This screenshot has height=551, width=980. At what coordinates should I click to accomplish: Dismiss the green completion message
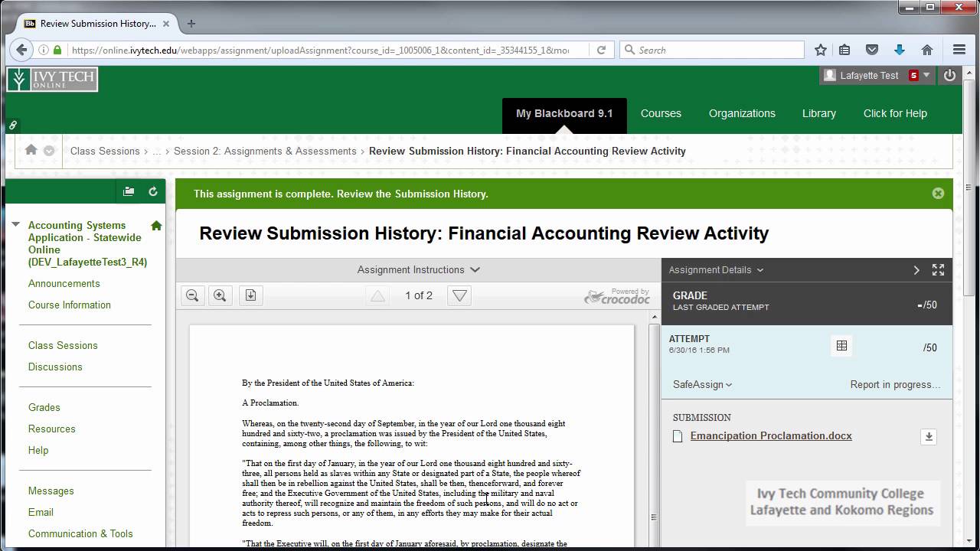[x=938, y=194]
